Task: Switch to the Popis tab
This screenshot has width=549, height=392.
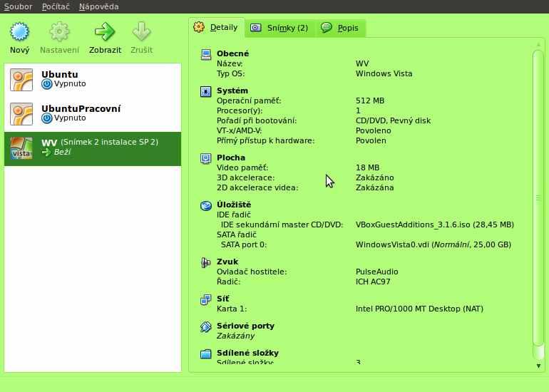Action: click(341, 28)
